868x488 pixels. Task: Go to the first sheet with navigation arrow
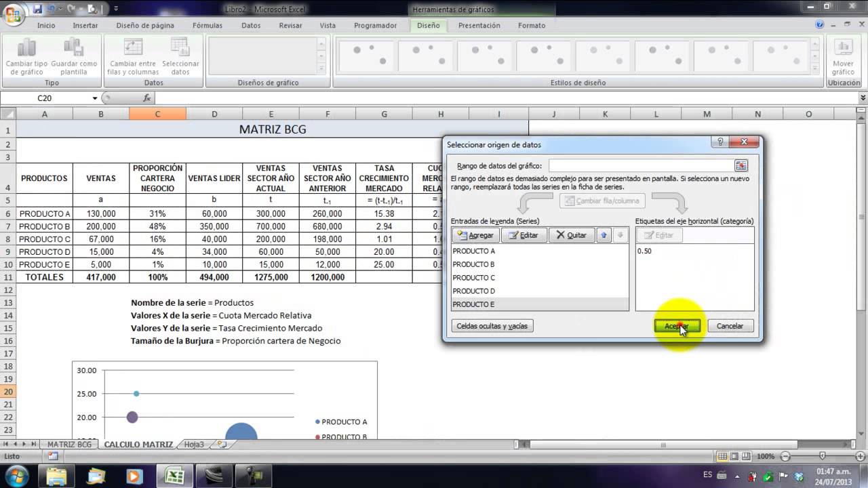(x=7, y=445)
